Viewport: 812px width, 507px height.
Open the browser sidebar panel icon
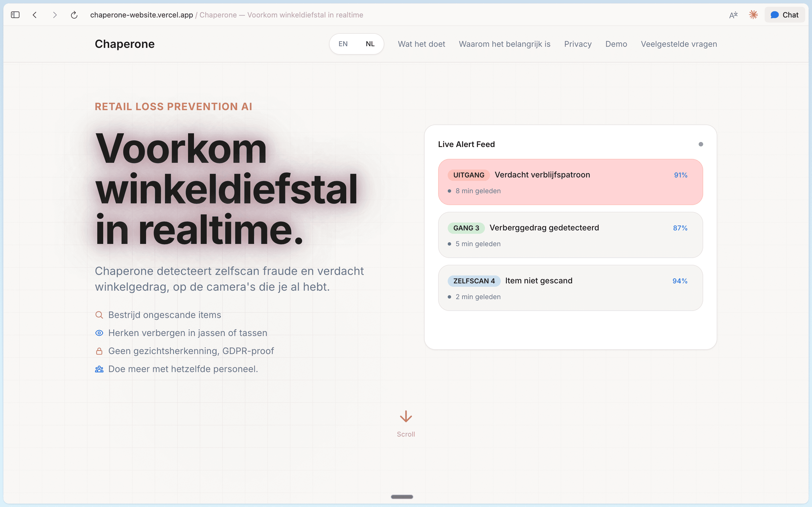coord(15,15)
